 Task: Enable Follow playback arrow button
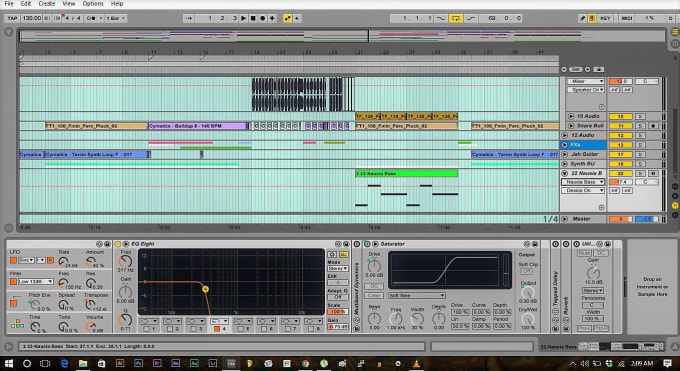[x=188, y=18]
